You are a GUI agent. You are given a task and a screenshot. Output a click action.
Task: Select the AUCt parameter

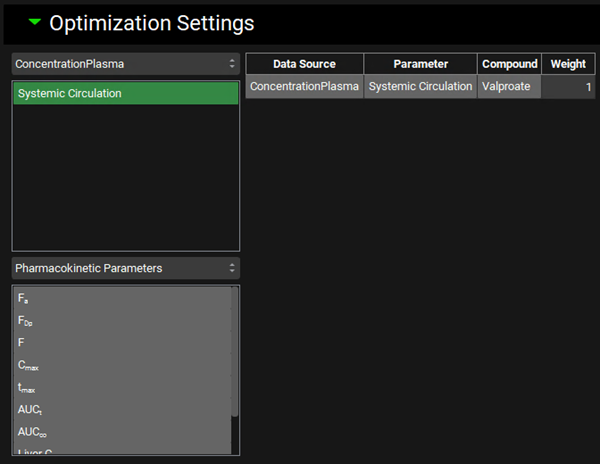[120, 409]
